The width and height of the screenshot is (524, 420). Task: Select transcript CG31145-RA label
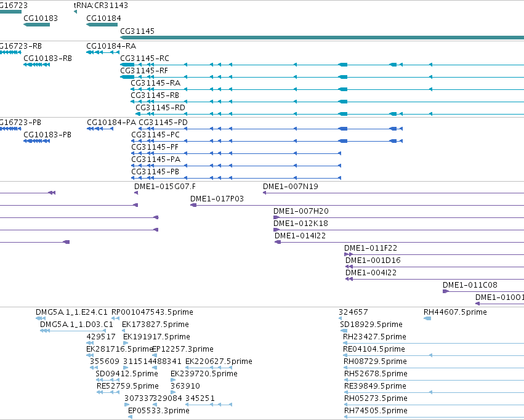click(156, 83)
